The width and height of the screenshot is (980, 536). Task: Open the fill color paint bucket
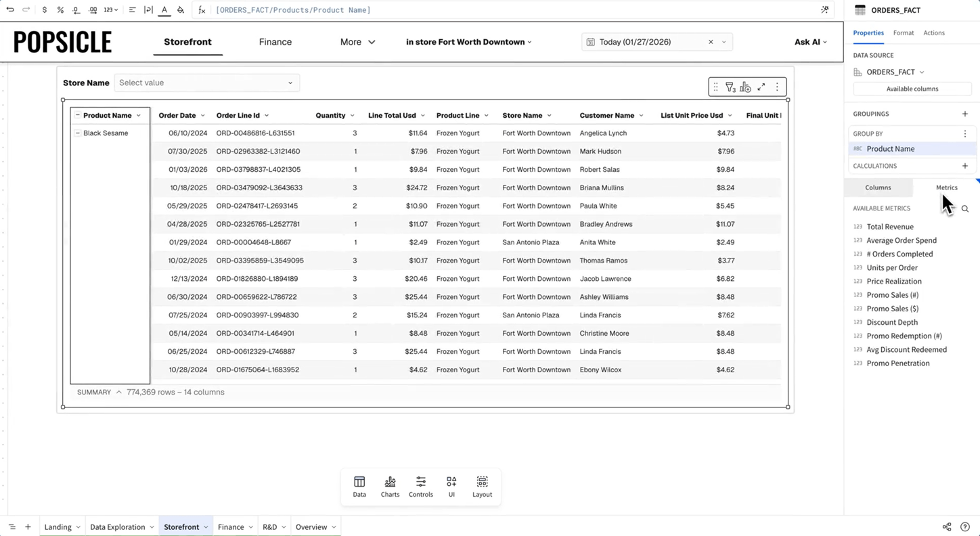coord(181,10)
